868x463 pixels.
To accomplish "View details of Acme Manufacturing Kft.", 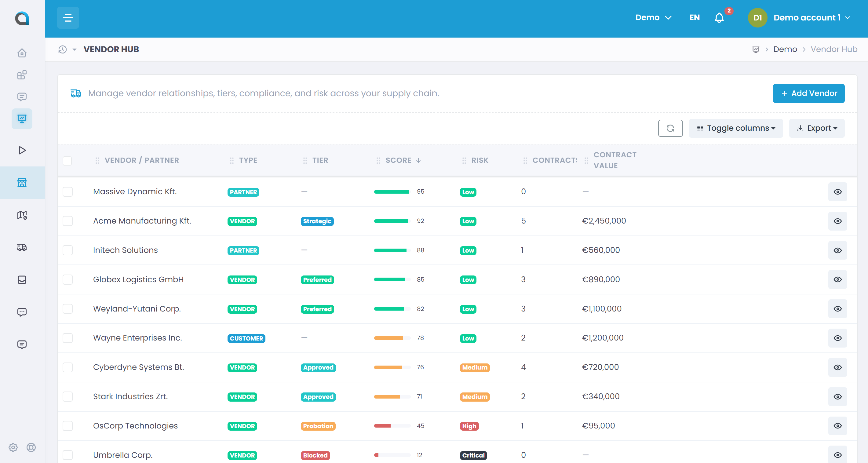I will (x=837, y=221).
